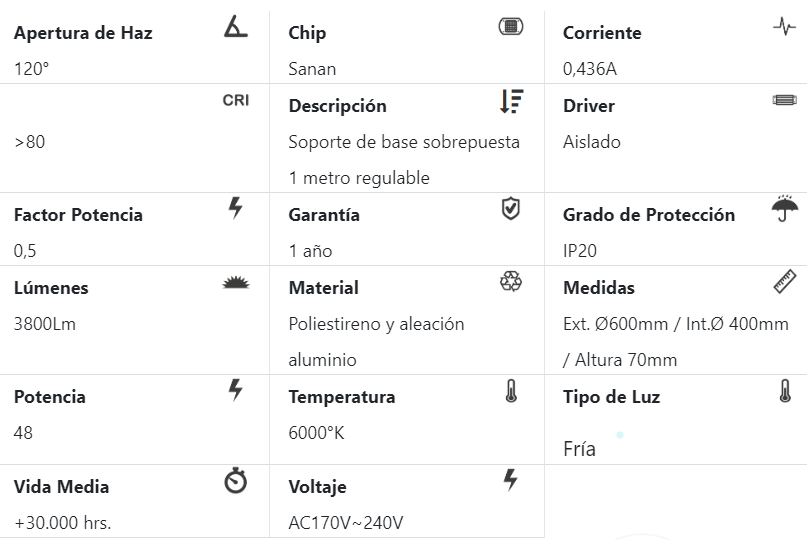
Task: Click the lightning bolt icon next to Voltaje
Action: pyautogui.click(x=510, y=480)
